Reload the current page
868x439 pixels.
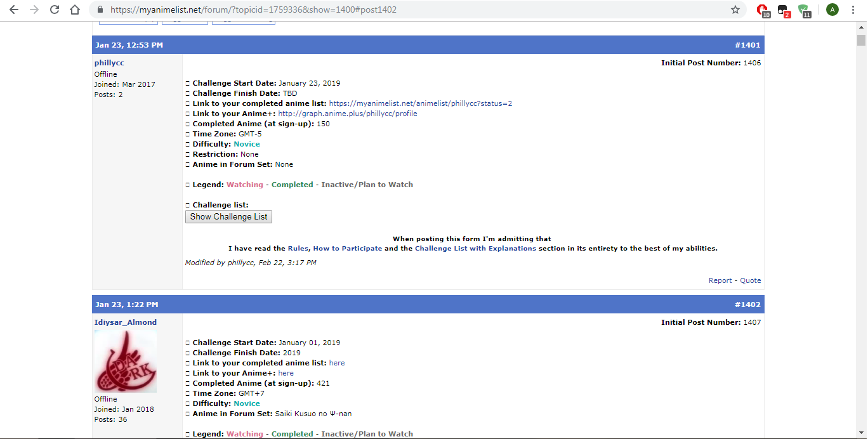55,10
